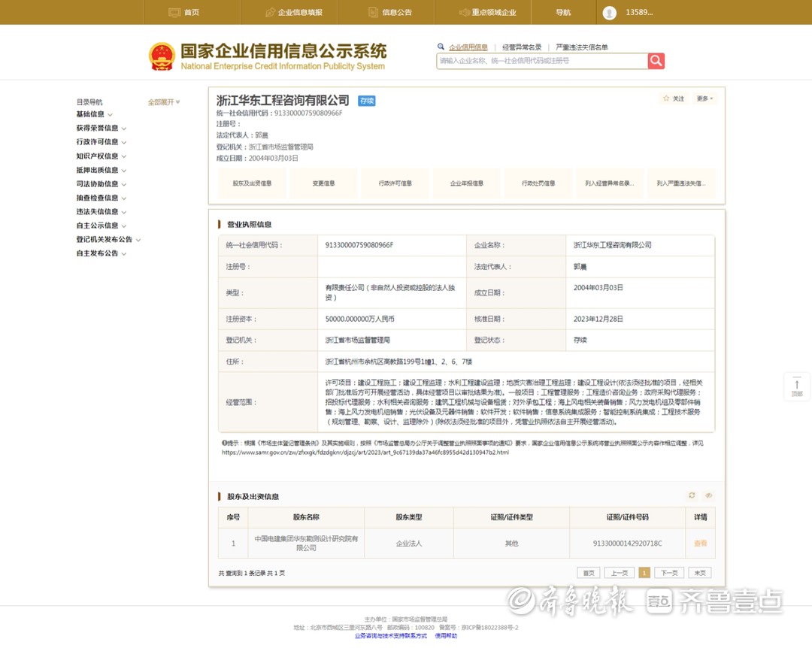
Task: Expand 抽查检查信息 in the sidebar
Action: [x=101, y=198]
